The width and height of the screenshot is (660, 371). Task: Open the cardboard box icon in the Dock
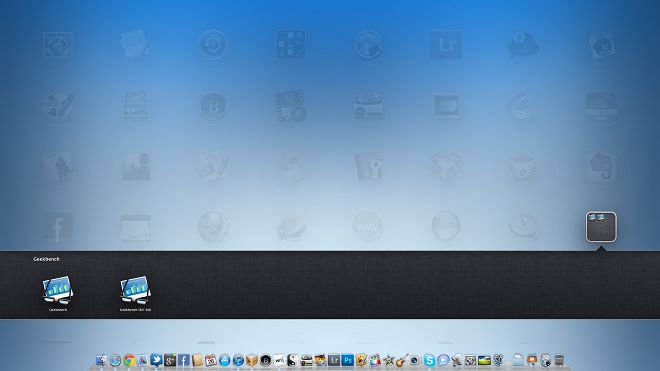tap(252, 360)
